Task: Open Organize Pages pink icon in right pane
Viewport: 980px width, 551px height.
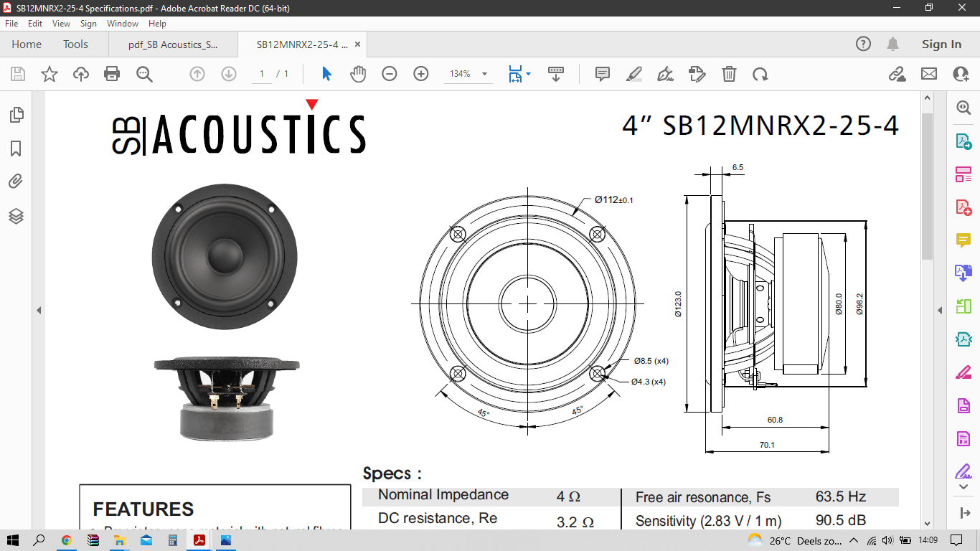Action: [963, 174]
